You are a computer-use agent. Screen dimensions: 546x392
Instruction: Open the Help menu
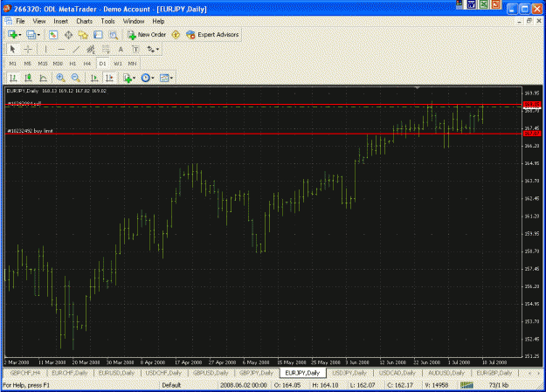[158, 21]
